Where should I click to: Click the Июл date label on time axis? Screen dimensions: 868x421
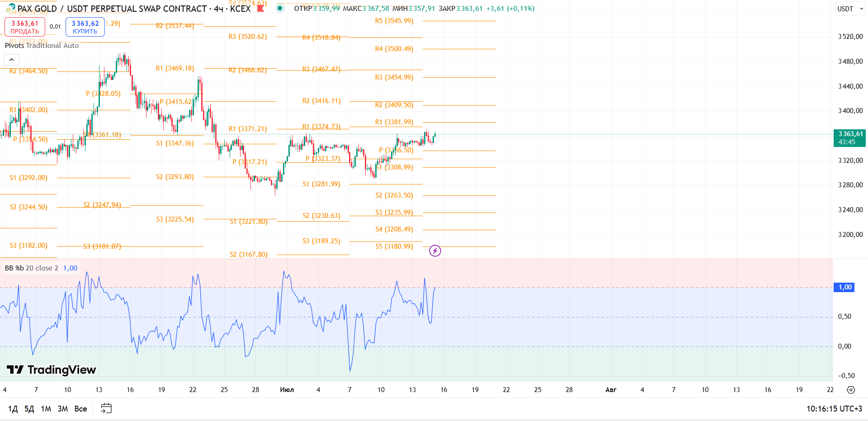(287, 390)
